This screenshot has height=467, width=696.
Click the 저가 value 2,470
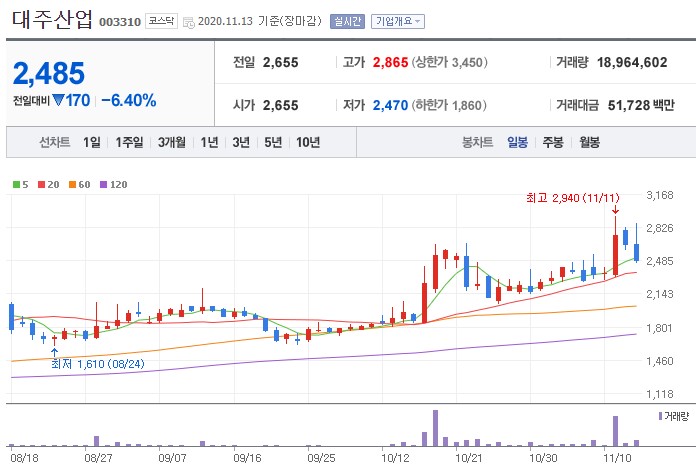[390, 106]
